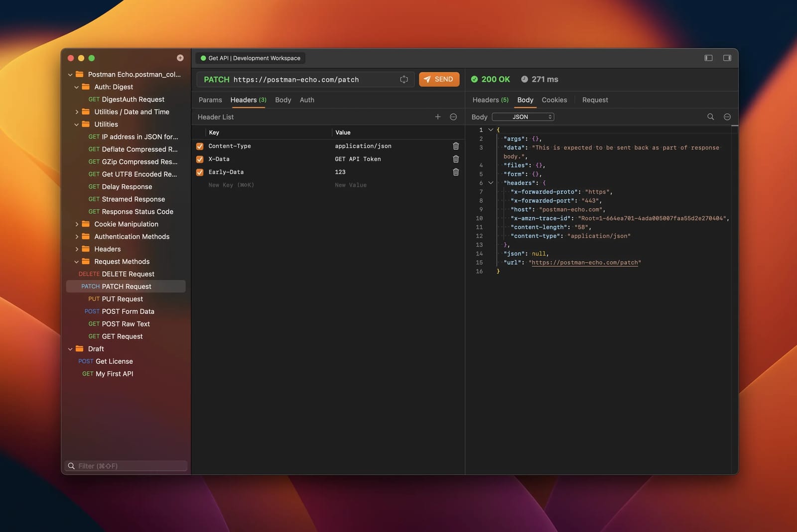Delete the Content-Type header via trash icon
The width and height of the screenshot is (797, 532).
(455, 146)
